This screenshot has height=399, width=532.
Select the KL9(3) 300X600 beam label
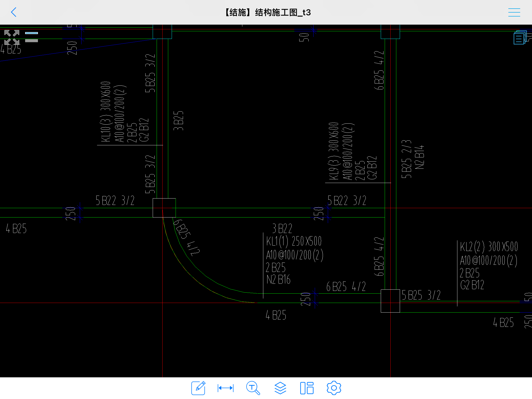(333, 151)
